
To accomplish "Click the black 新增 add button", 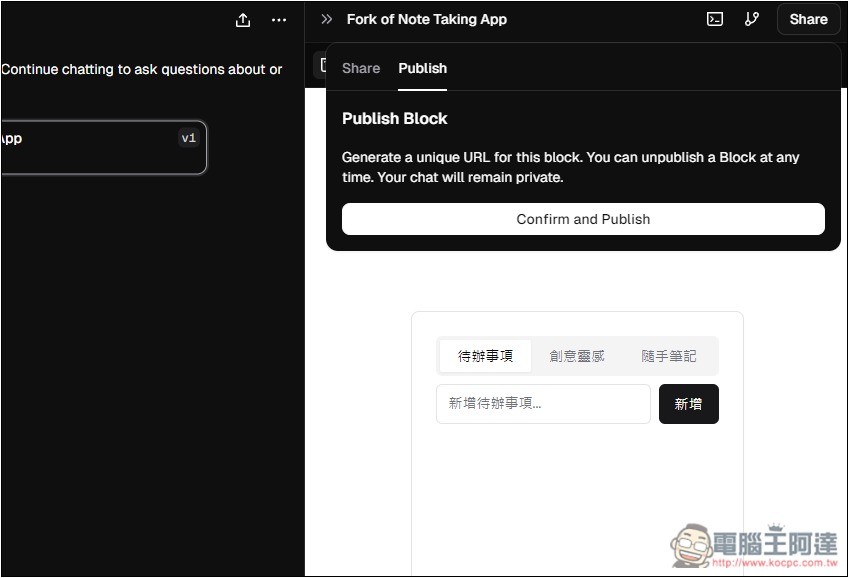I will pos(689,404).
